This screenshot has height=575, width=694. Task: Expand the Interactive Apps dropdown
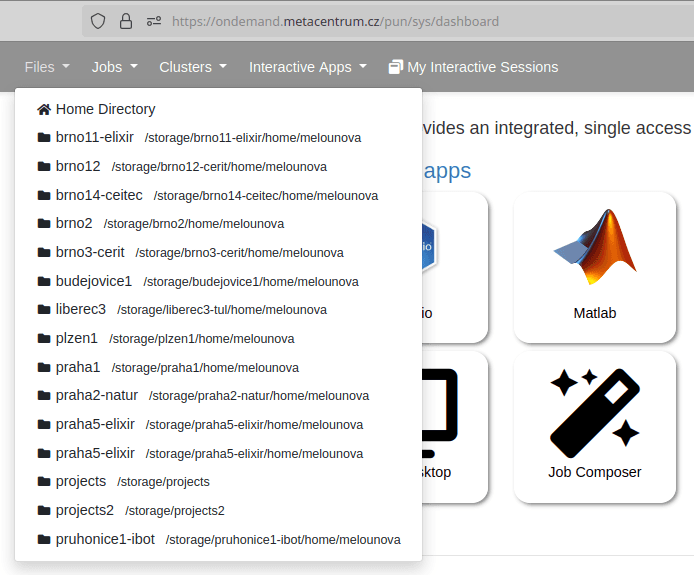(x=307, y=67)
